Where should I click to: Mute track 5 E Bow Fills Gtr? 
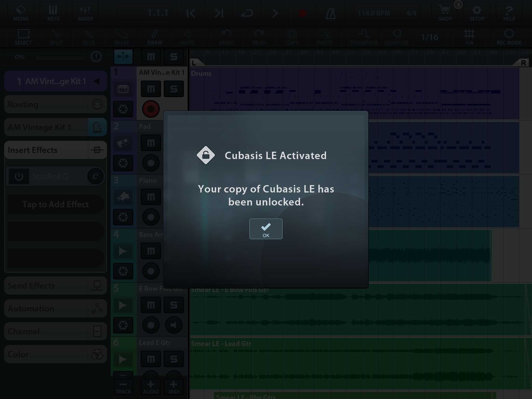click(151, 305)
